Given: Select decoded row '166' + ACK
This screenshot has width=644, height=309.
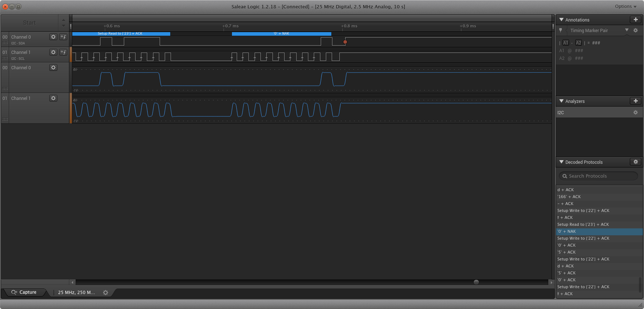Looking at the screenshot, I should click(x=599, y=197).
